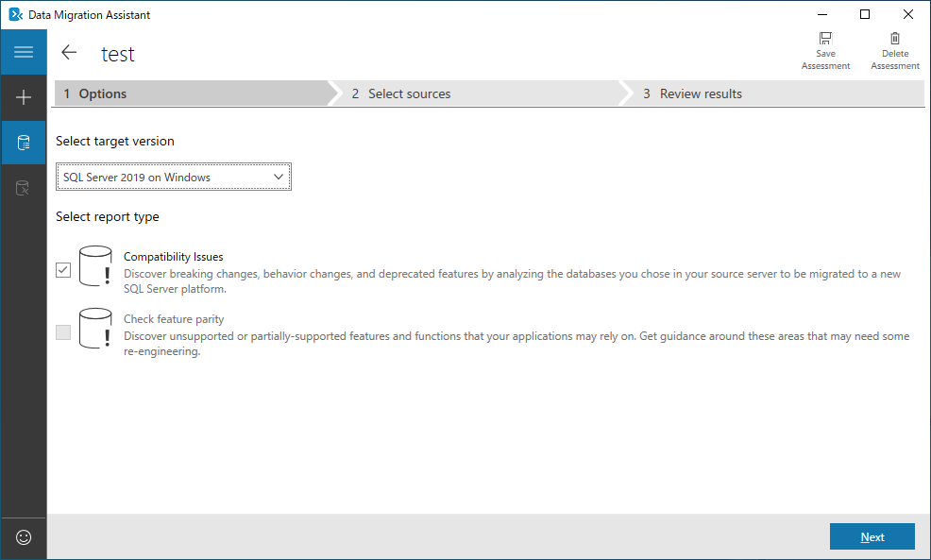Click the Check feature parity label

tap(174, 319)
